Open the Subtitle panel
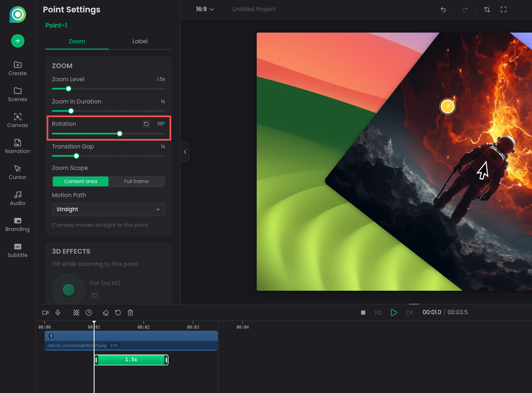532x393 pixels. click(18, 250)
